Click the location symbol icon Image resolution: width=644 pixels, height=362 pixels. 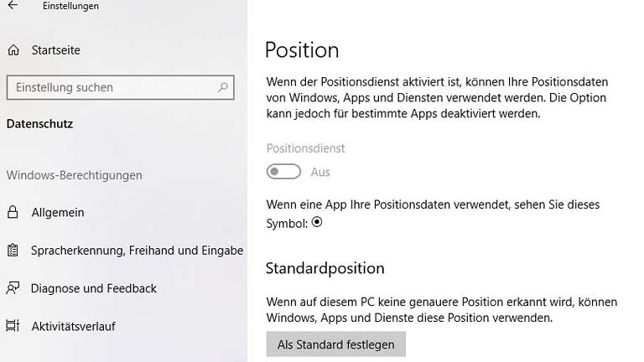pyautogui.click(x=317, y=223)
